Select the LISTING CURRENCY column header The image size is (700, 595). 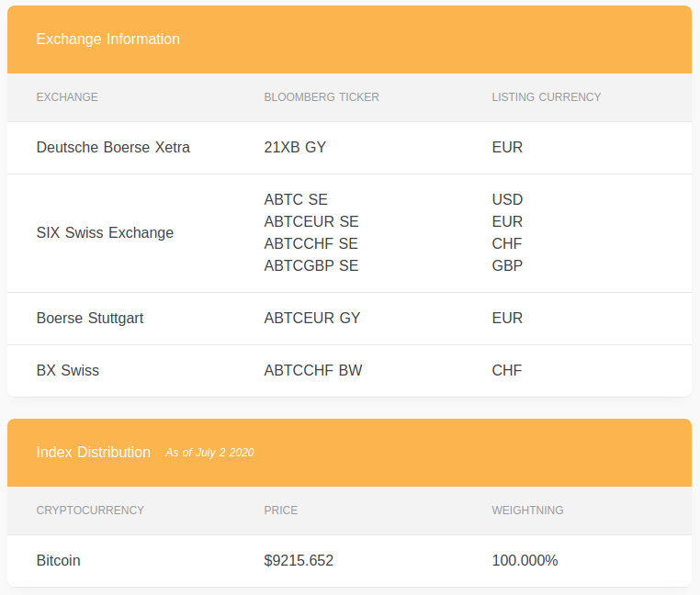click(547, 97)
